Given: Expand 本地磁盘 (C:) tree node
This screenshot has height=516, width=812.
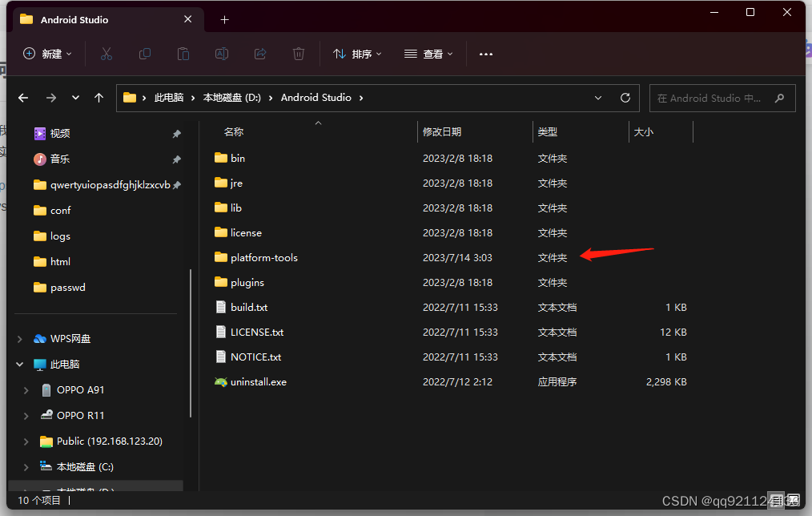Looking at the screenshot, I should pyautogui.click(x=26, y=467).
